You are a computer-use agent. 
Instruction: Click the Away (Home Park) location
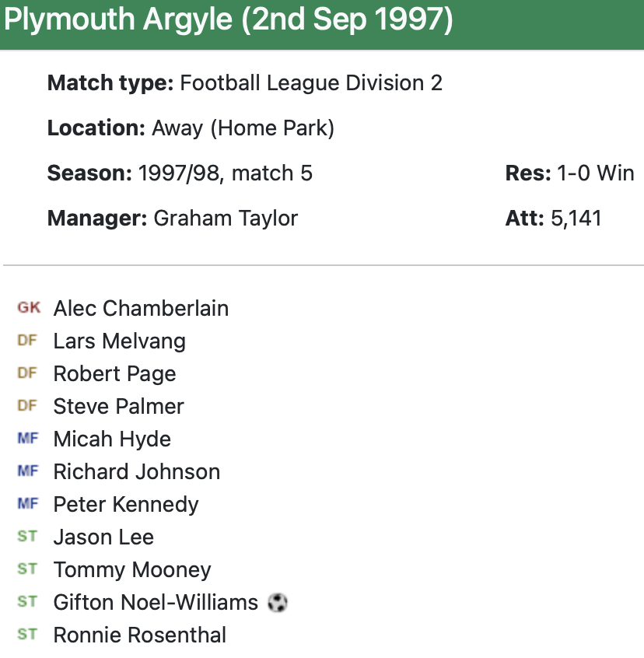coord(243,128)
